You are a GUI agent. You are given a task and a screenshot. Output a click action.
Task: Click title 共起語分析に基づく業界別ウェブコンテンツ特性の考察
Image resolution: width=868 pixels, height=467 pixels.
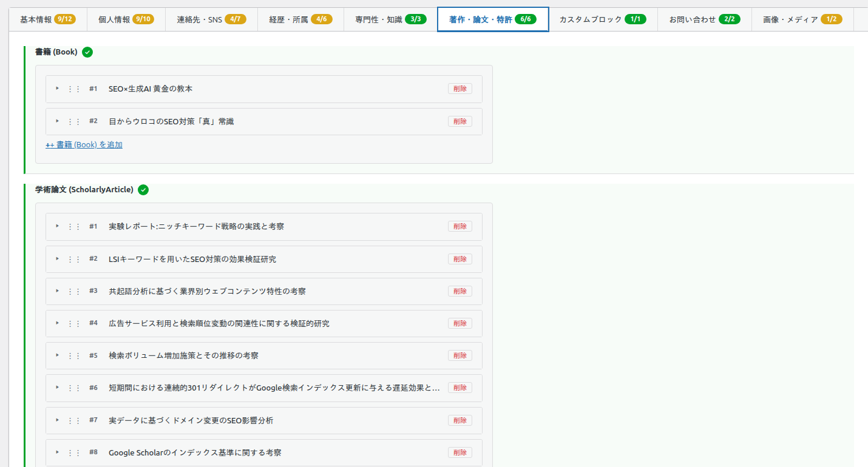[x=207, y=291]
